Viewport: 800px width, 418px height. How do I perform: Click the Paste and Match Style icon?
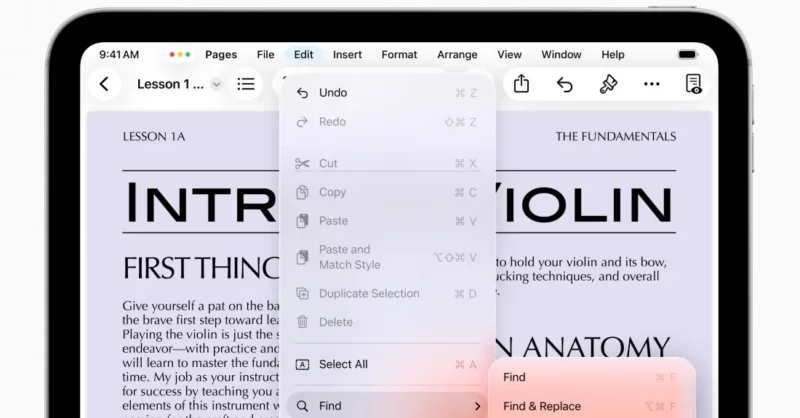click(x=302, y=257)
